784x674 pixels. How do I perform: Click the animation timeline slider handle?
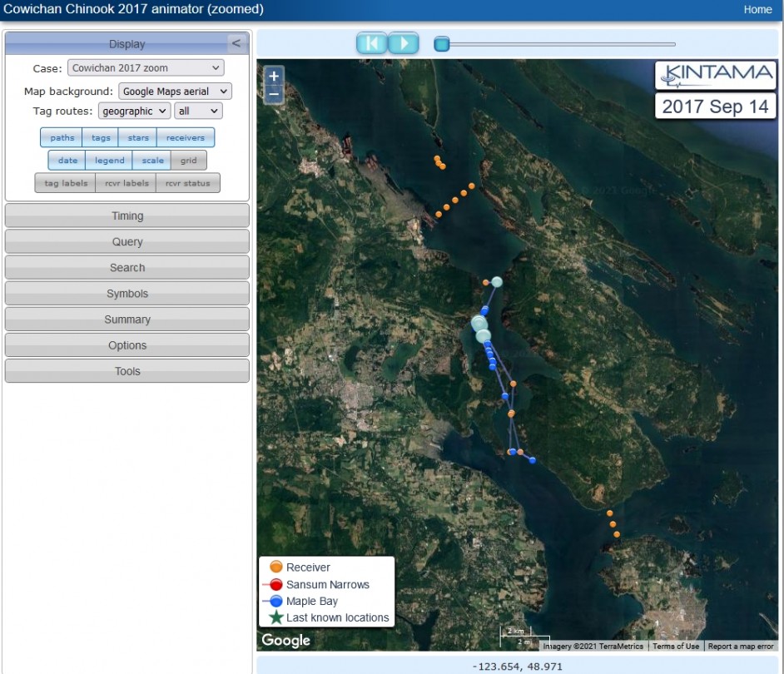[442, 44]
